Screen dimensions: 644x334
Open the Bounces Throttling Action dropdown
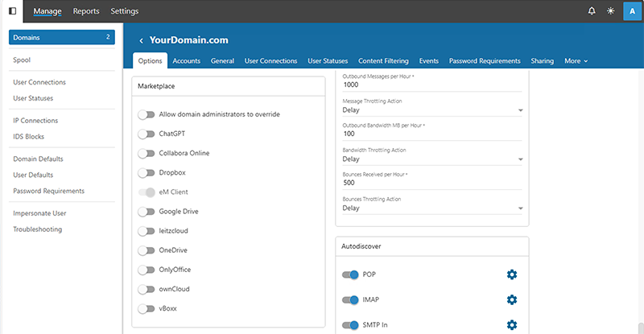coord(432,208)
